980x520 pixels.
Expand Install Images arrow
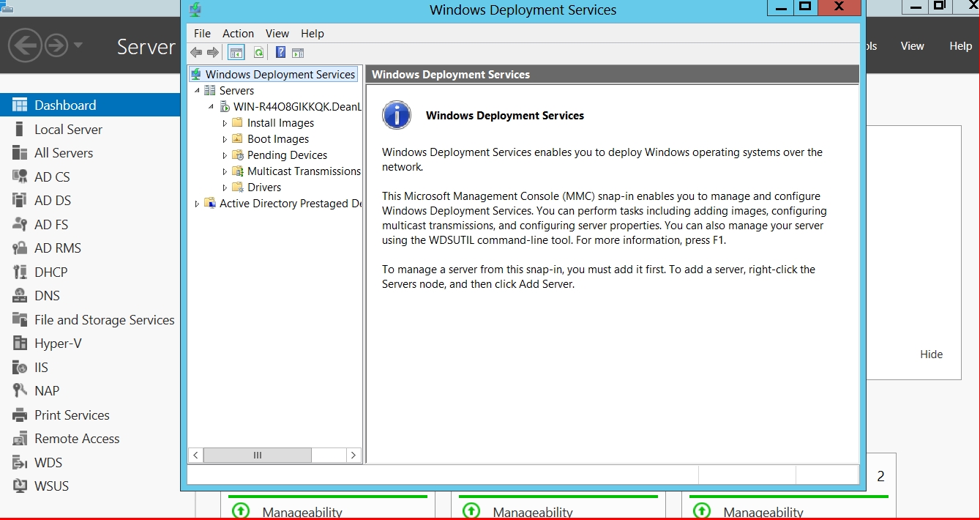tap(225, 123)
